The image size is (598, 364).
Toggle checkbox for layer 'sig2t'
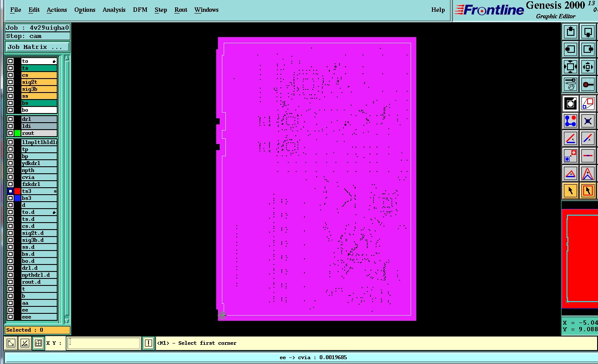click(x=10, y=82)
